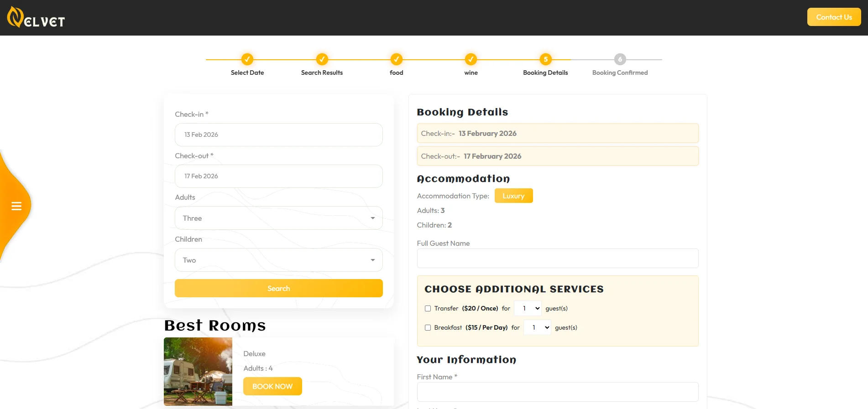Click the Search Results step checkmark
The image size is (868, 409).
[x=322, y=59]
